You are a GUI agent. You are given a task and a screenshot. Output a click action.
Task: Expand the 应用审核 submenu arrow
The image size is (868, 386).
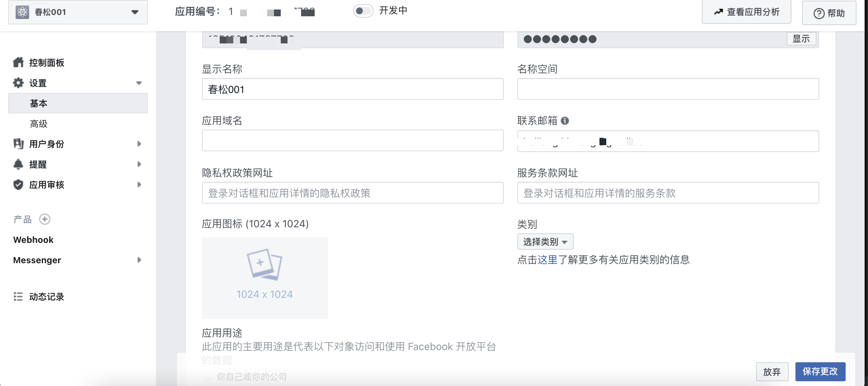coord(139,185)
